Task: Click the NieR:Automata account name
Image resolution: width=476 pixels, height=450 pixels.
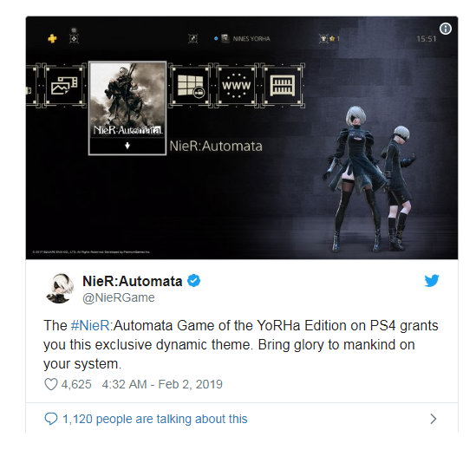Action: point(133,281)
